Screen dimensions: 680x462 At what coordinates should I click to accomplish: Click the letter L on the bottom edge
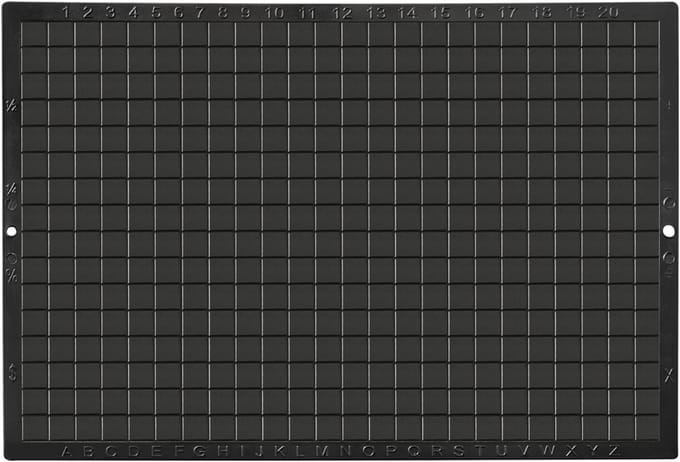coord(300,451)
